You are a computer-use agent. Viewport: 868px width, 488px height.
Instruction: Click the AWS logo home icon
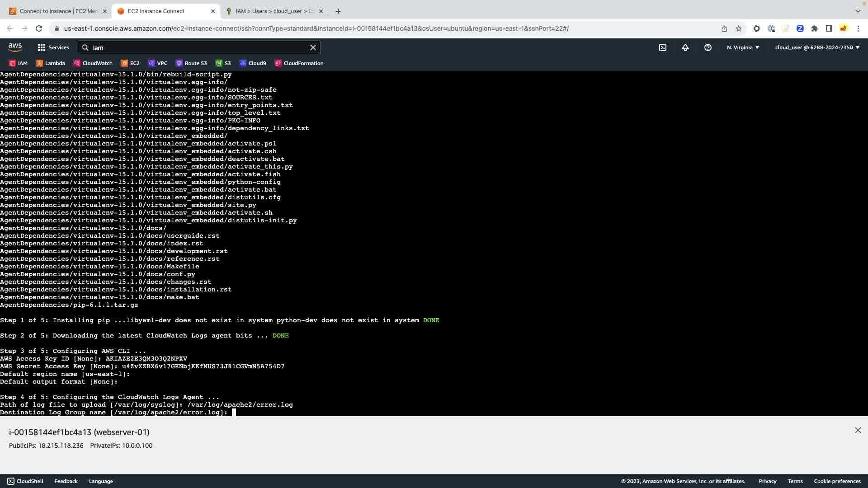coord(15,47)
